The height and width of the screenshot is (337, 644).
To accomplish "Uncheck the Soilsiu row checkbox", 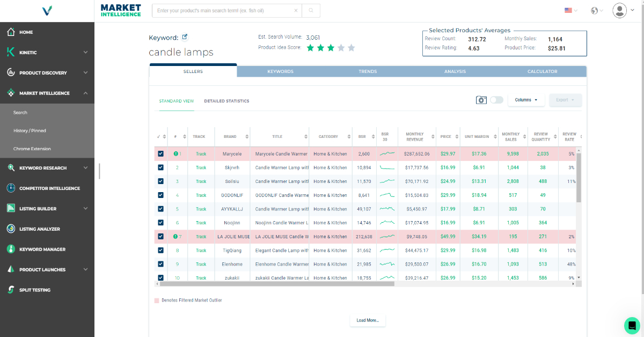I will (x=160, y=181).
